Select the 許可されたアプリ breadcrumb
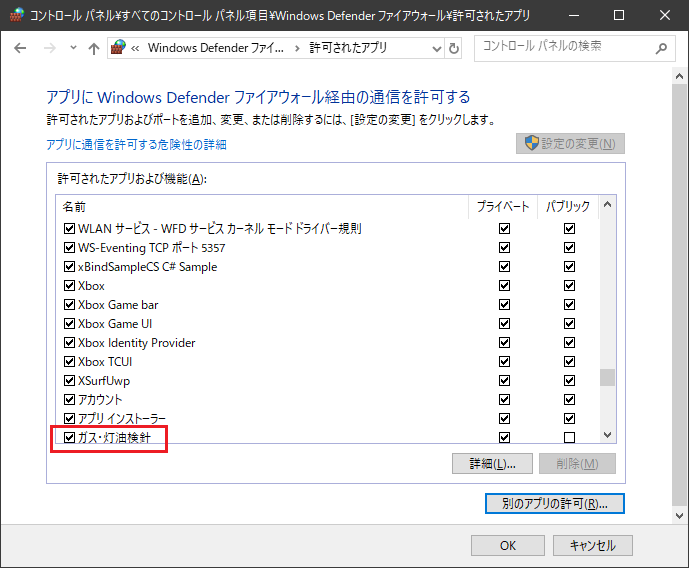The height and width of the screenshot is (568, 689). click(x=348, y=48)
